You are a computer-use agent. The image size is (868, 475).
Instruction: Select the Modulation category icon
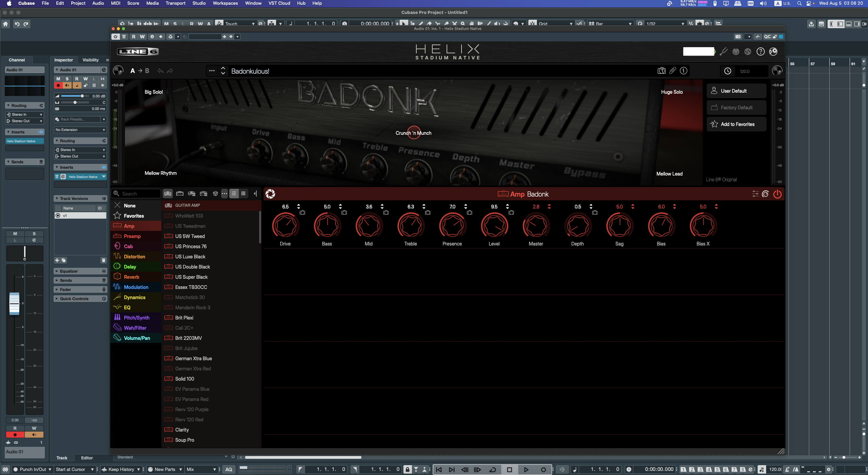pyautogui.click(x=117, y=287)
